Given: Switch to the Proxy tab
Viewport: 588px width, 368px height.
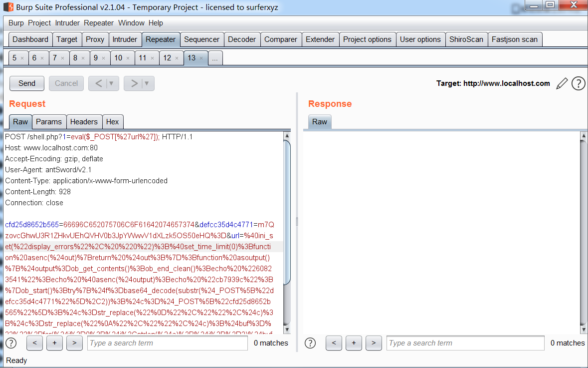Looking at the screenshot, I should tap(95, 39).
